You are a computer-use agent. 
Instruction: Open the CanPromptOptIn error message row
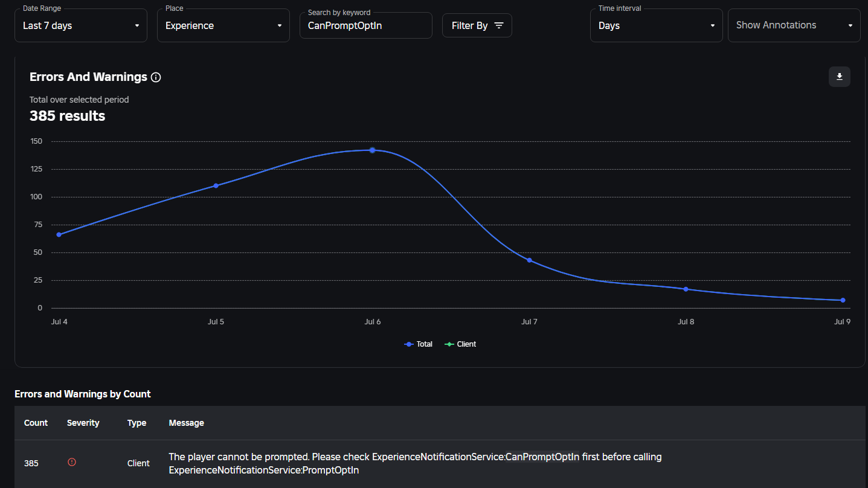tap(415, 463)
